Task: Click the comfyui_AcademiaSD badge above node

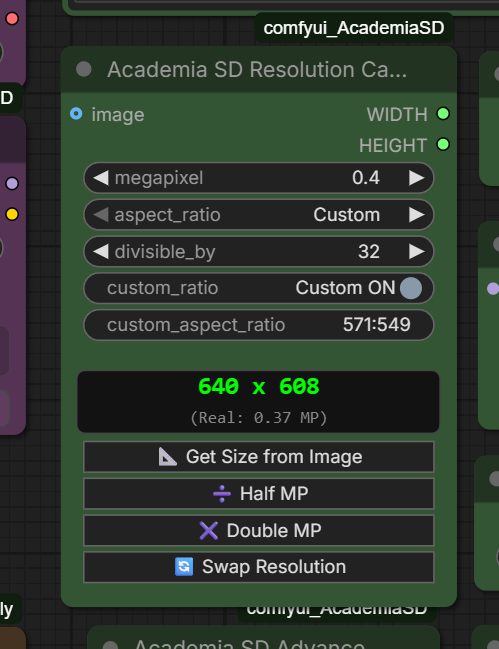Action: click(x=354, y=28)
